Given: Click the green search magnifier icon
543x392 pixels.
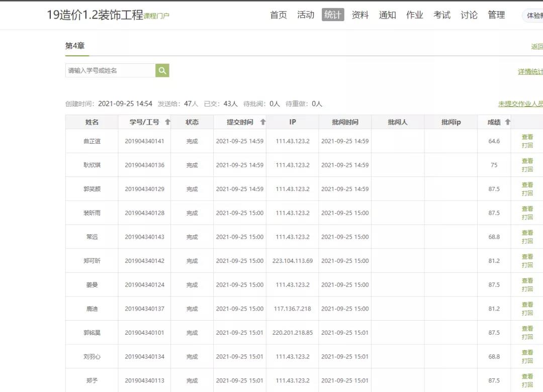Looking at the screenshot, I should point(162,71).
